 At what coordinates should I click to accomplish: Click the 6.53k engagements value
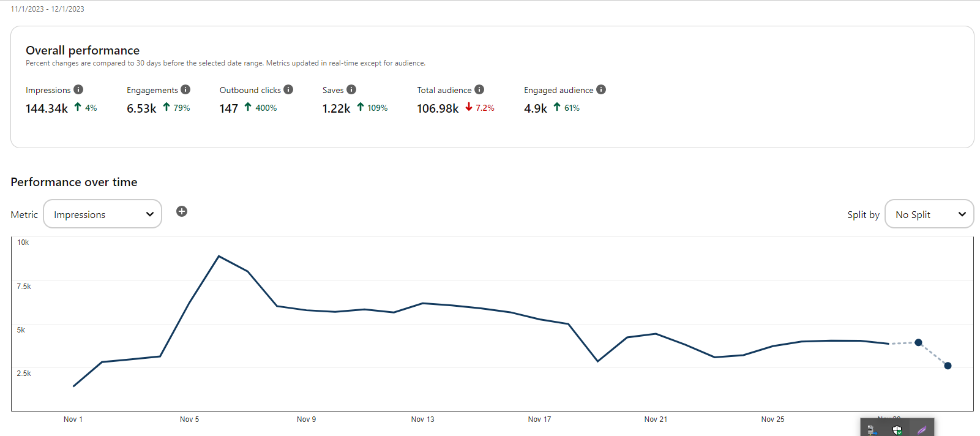coord(141,108)
